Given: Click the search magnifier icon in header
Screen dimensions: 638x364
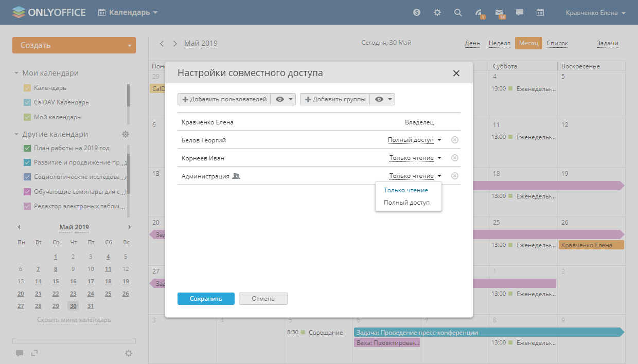Looking at the screenshot, I should [x=458, y=12].
